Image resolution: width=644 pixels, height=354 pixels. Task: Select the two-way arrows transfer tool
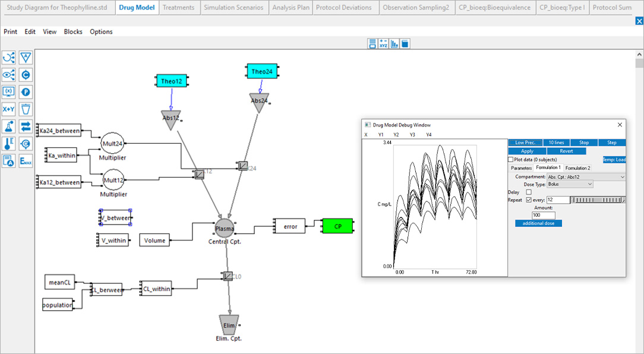[x=26, y=127]
